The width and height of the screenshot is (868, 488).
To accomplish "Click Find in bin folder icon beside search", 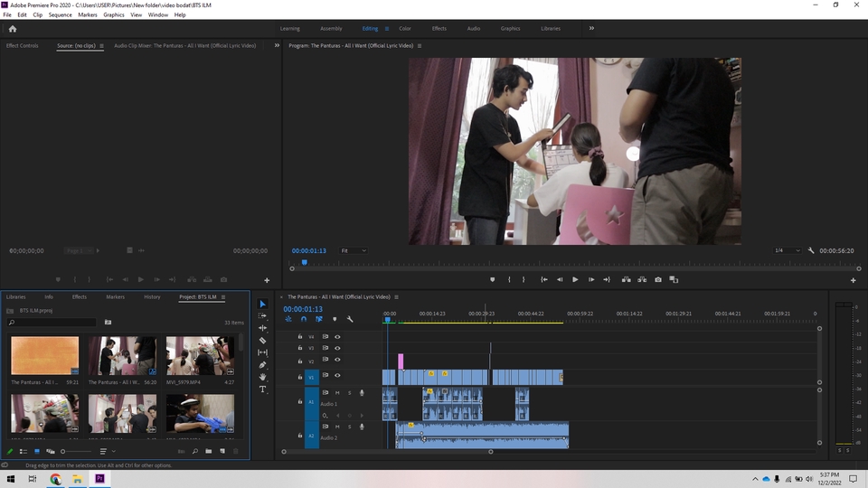I will [108, 322].
